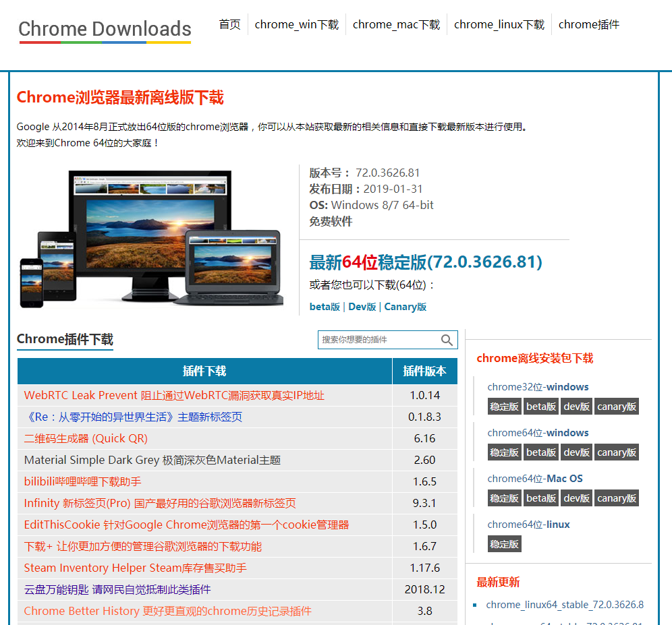Open Infinity 新标签页(Pro) plugin link

pos(160,503)
